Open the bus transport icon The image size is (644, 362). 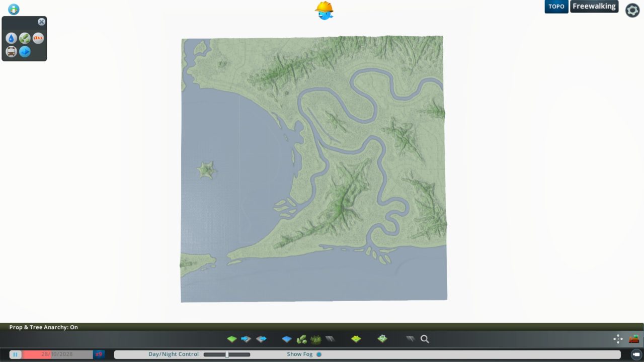point(11,51)
